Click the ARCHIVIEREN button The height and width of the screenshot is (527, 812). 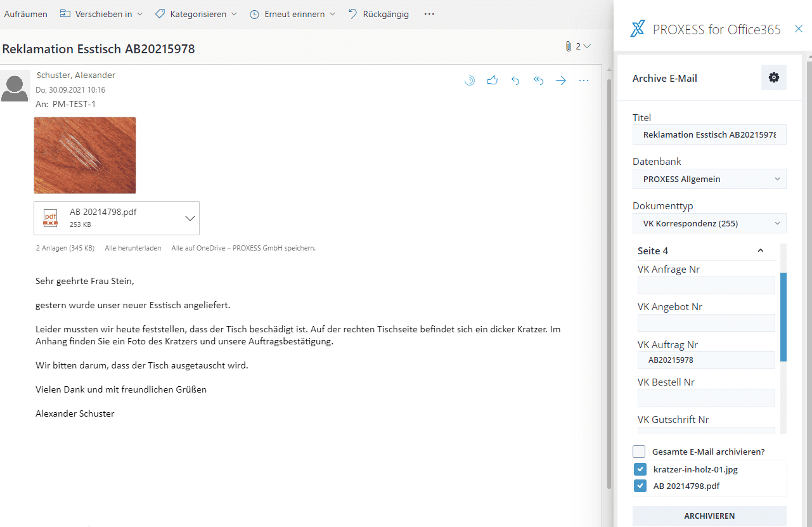point(709,516)
